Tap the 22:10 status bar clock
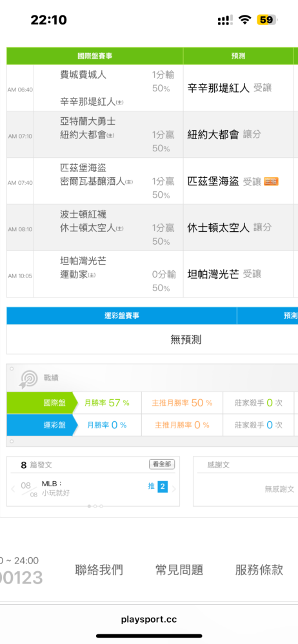This screenshot has width=298, height=644. coord(48,20)
